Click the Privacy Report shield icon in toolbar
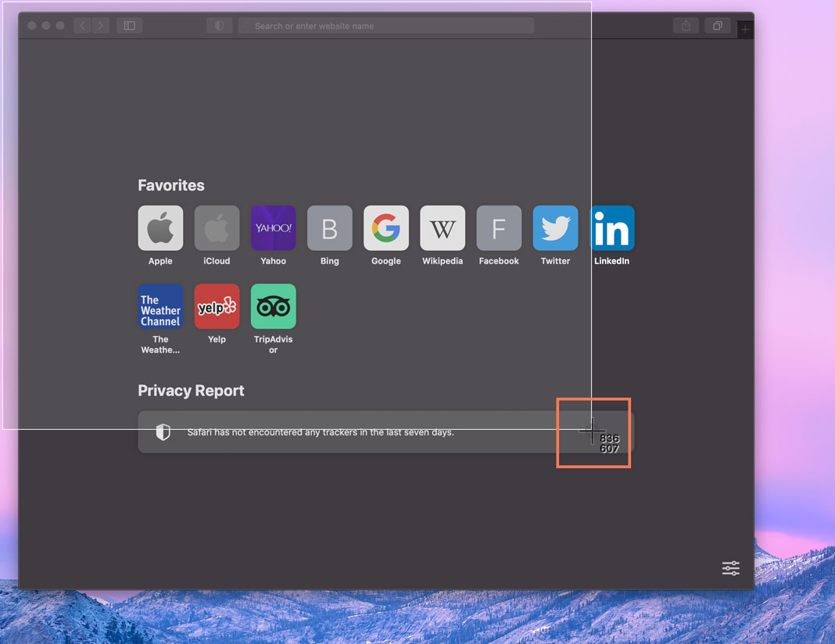The image size is (835, 644). tap(219, 25)
